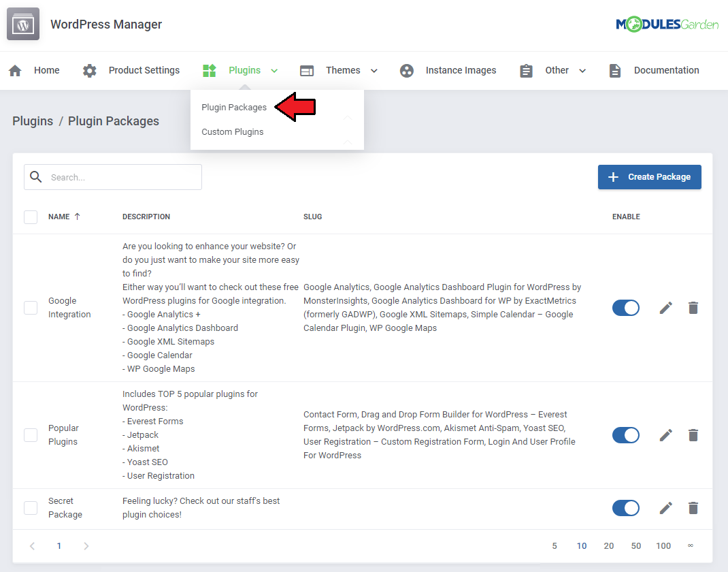Collapse the Plugins dropdown chevron

pyautogui.click(x=274, y=71)
